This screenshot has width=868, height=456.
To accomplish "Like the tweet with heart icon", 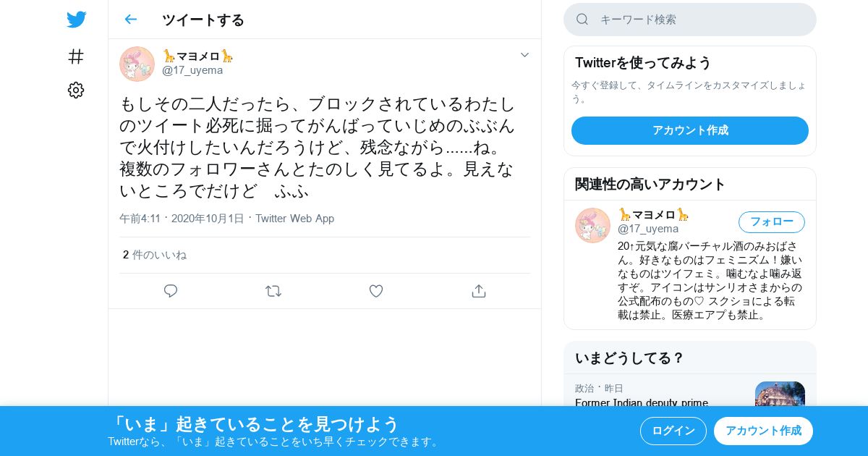I will tap(376, 291).
